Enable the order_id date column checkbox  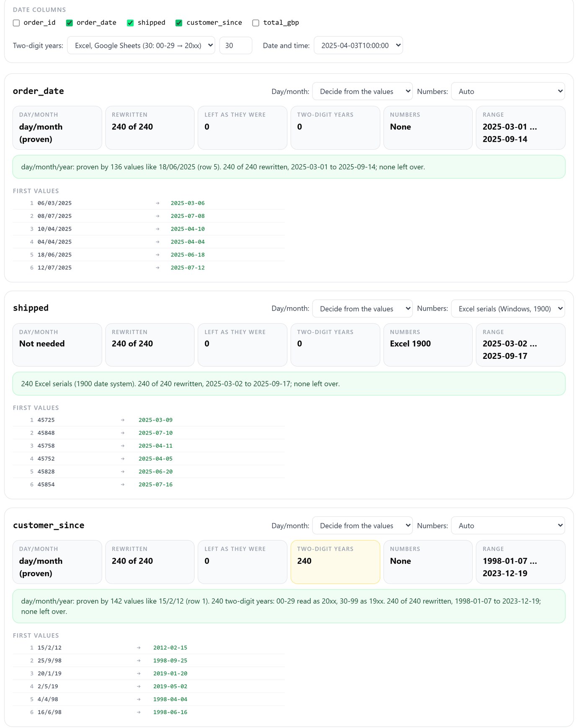(x=16, y=23)
